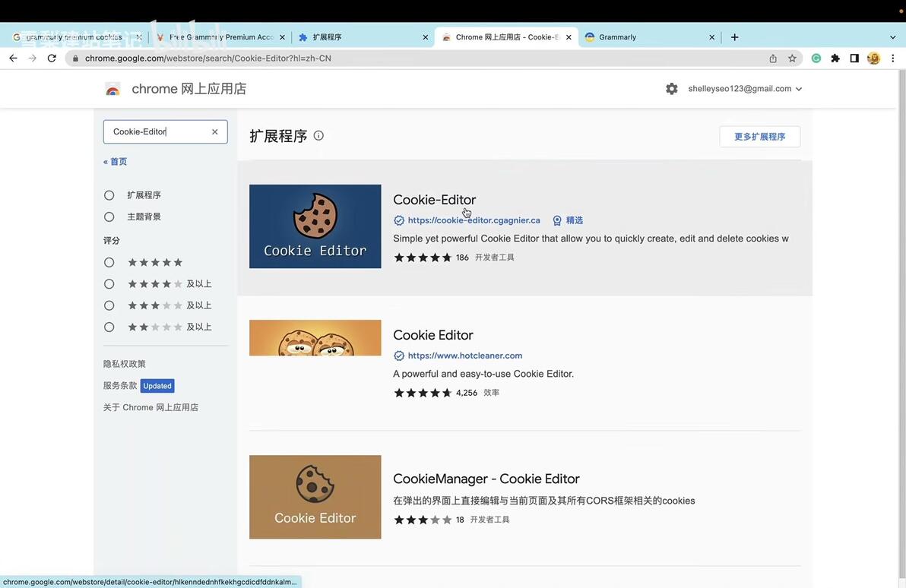Viewport: 906px width, 588px height.
Task: Click the 开发者工具 label on Cookie-Editor
Action: tap(495, 258)
